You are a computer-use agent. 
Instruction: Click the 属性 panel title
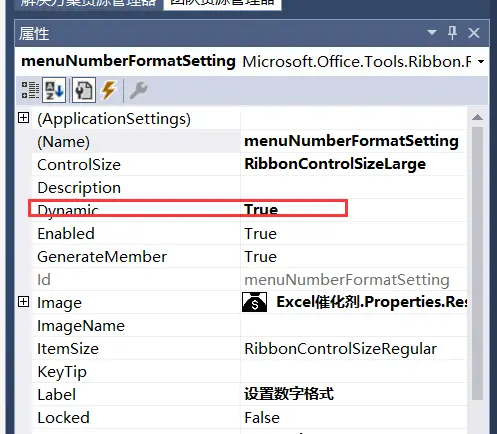click(x=34, y=34)
